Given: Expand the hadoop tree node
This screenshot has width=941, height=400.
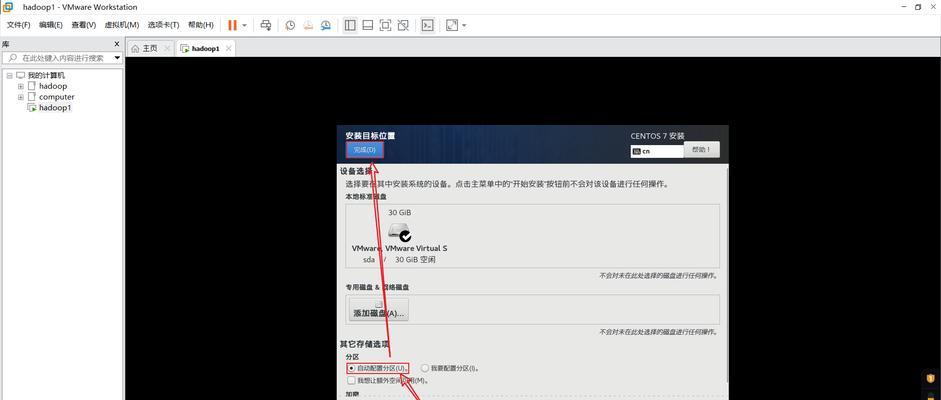Looking at the screenshot, I should point(20,86).
